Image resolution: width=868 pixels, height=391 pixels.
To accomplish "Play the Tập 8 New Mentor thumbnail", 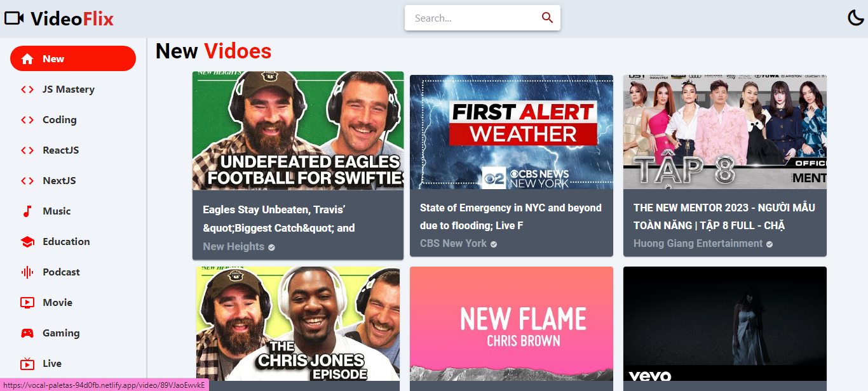I will click(725, 131).
